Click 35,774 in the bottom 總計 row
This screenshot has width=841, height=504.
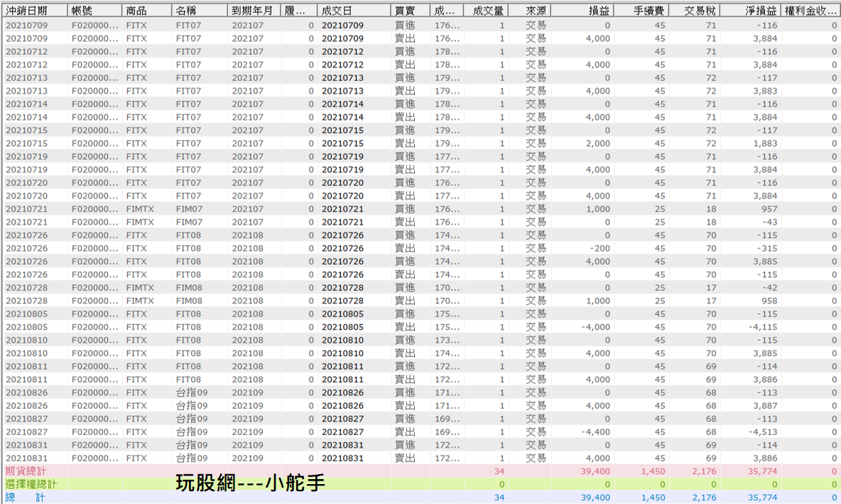pyautogui.click(x=763, y=497)
